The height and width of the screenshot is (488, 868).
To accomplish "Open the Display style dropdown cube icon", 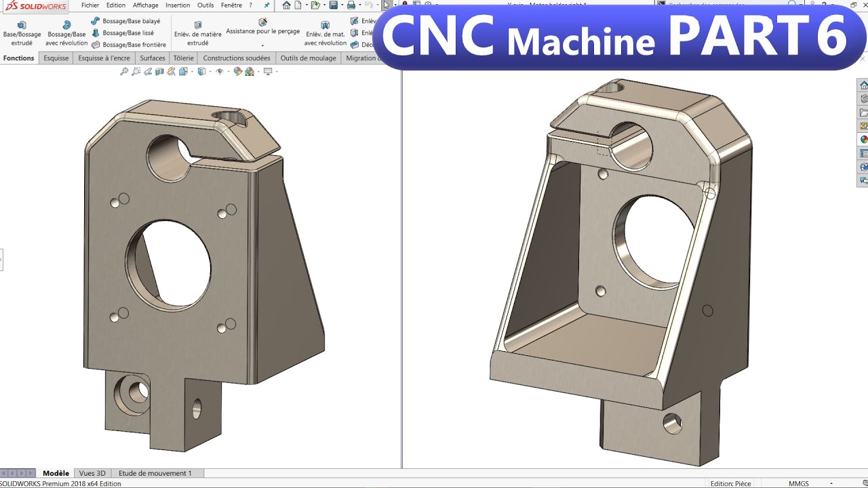I will tap(202, 71).
